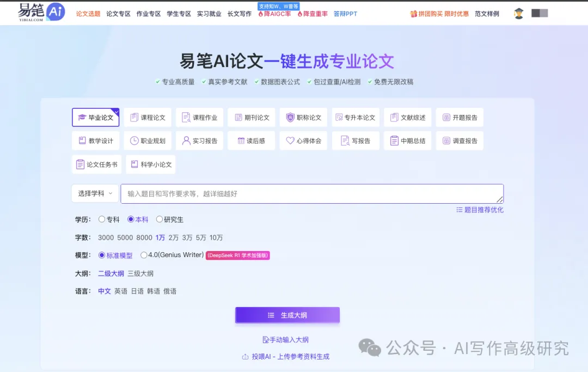This screenshot has width=588, height=372.
Task: Set word count to 8000
Action: [x=144, y=238]
